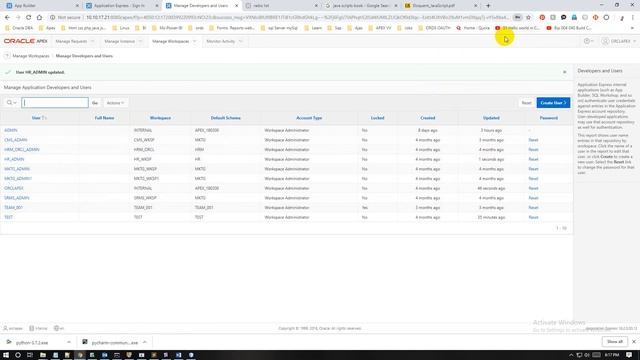Select the Google Search browser tab
Screen dimensions: 640x360
coord(360,6)
